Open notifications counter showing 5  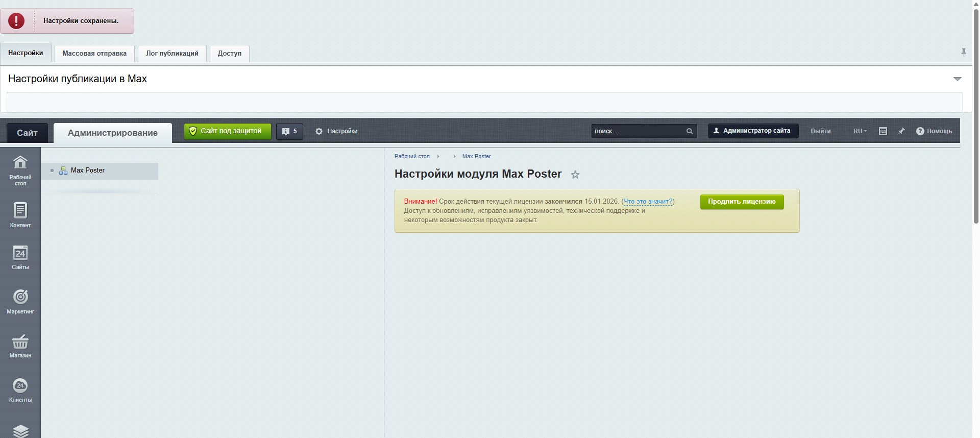(289, 131)
